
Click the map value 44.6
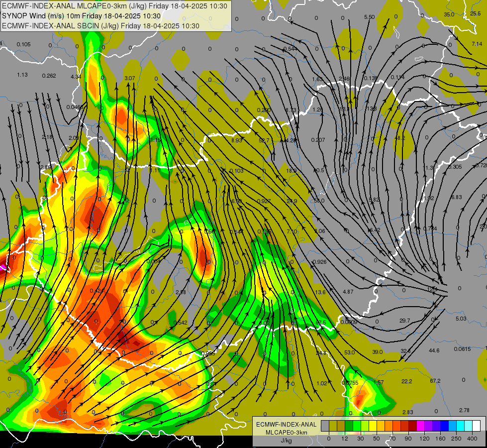coord(434,350)
